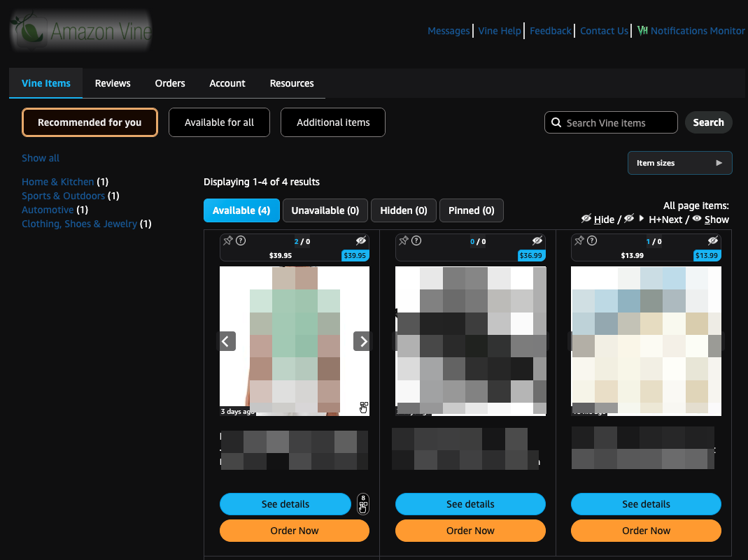Viewport: 748px width, 560px height.
Task: Go to previous image on first product
Action: [x=226, y=341]
